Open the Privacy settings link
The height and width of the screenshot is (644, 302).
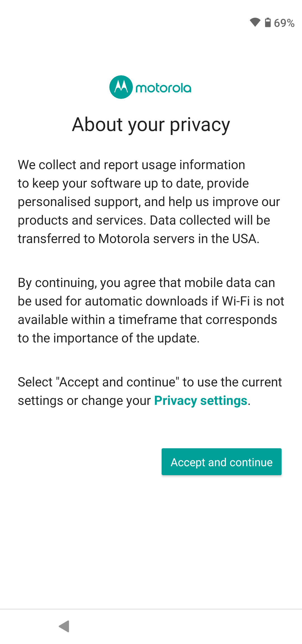[200, 401]
